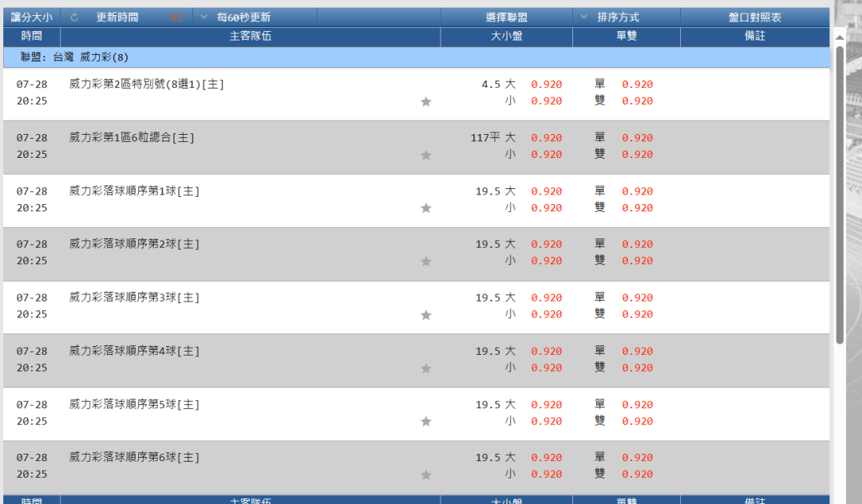Click the 時間 column header
Viewport: 862px width, 504px height.
tap(32, 36)
